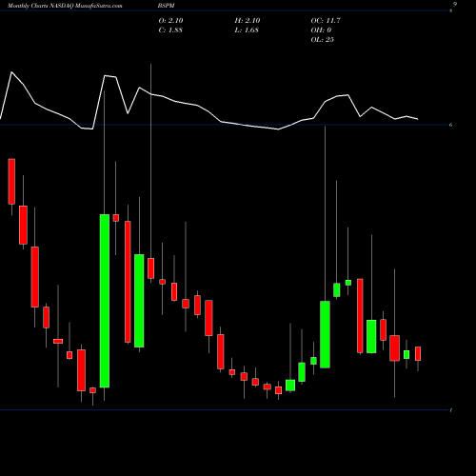Click the close price value 'C: 1.88'
Screen dimensions: 476x476
click(x=170, y=30)
